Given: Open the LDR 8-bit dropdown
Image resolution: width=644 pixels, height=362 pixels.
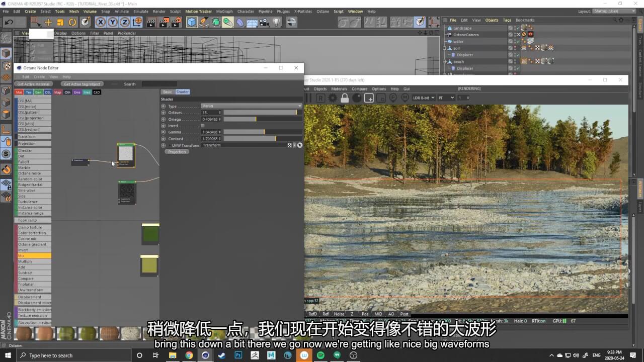Looking at the screenshot, I should pos(423,98).
